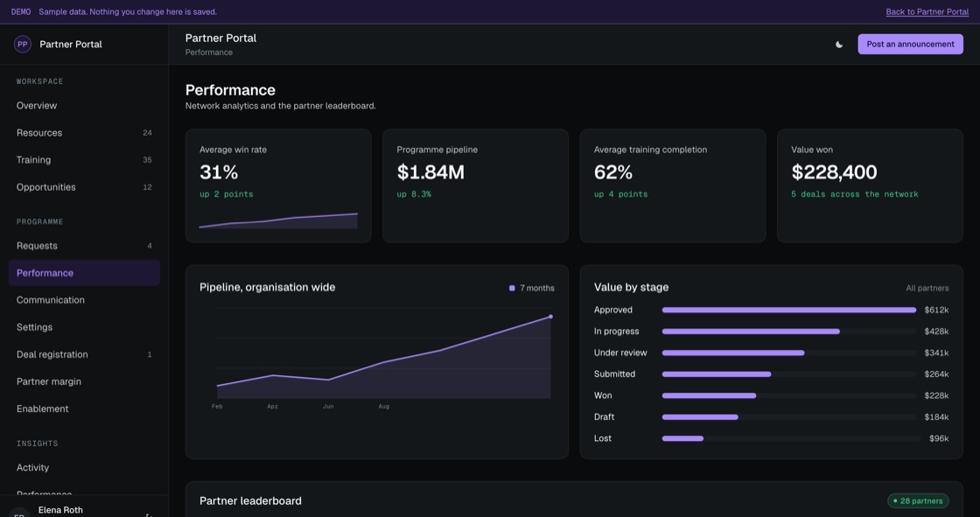Click the $341k value
This screenshot has height=517, width=980.
[936, 353]
